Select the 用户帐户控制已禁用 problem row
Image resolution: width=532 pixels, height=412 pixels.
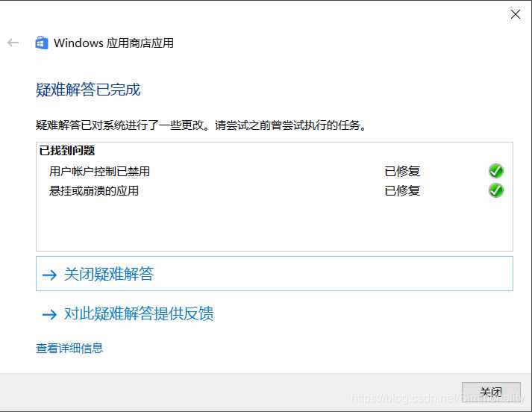pos(99,171)
